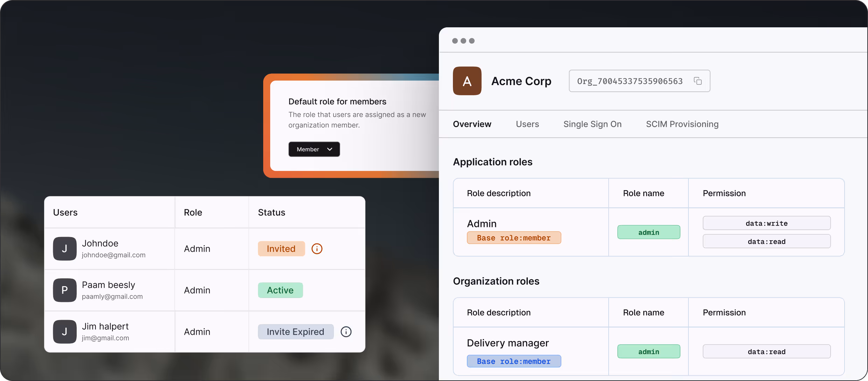The width and height of the screenshot is (868, 381).
Task: Click the info icon beside the Invited status
Action: (x=317, y=249)
